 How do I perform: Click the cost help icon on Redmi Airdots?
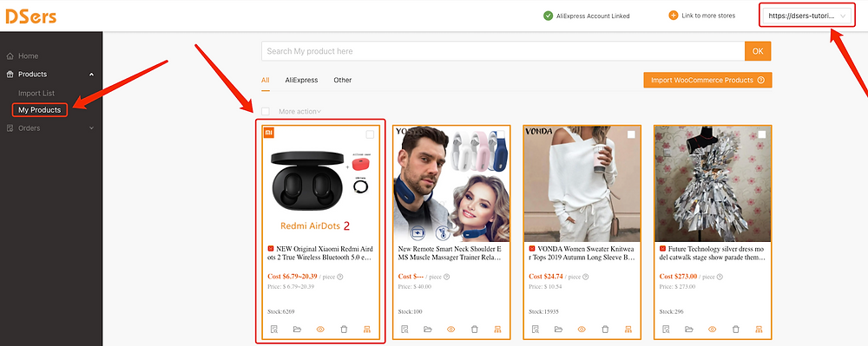(340, 277)
